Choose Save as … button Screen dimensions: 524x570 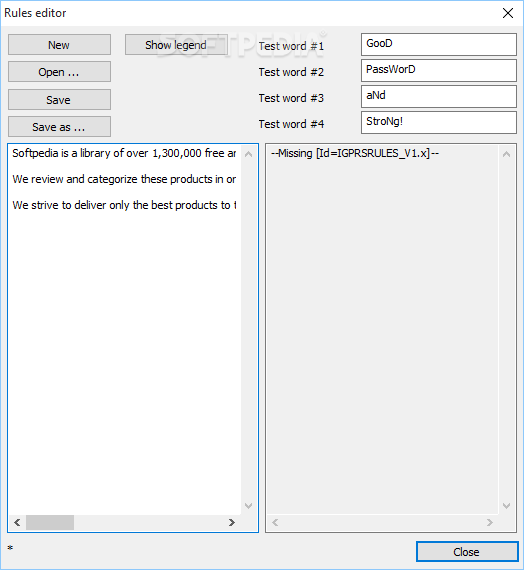click(x=59, y=127)
